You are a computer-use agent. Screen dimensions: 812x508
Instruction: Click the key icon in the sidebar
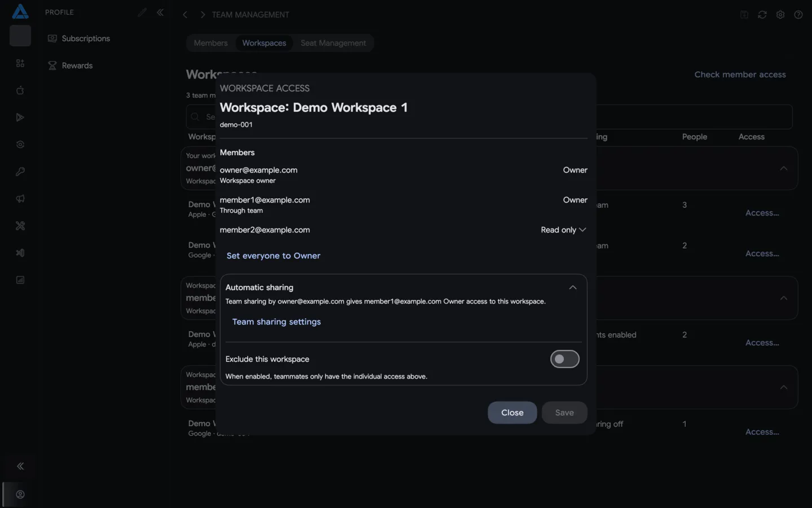point(20,172)
